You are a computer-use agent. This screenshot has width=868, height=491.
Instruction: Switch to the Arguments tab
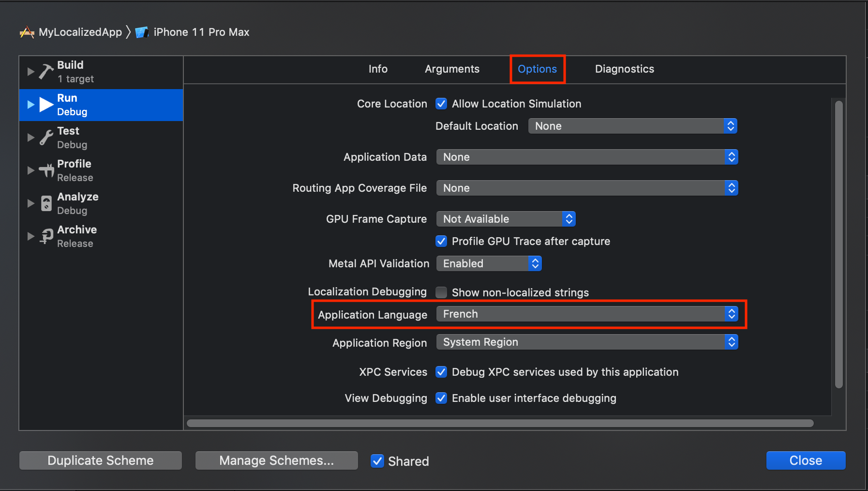coord(452,69)
